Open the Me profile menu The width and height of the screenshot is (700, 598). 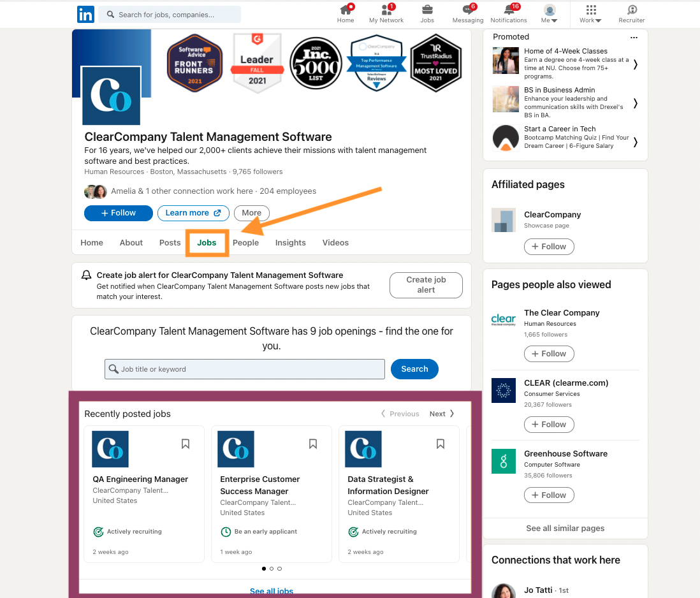point(550,14)
